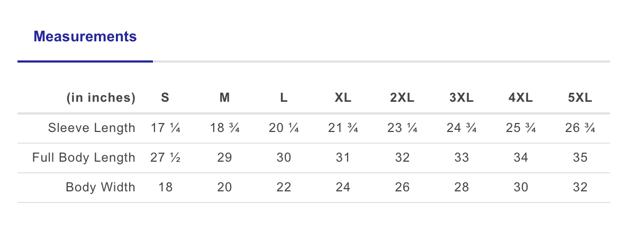Click the 20 ¼ sleeve length value
Screen dimensions: 644x229
284,128
